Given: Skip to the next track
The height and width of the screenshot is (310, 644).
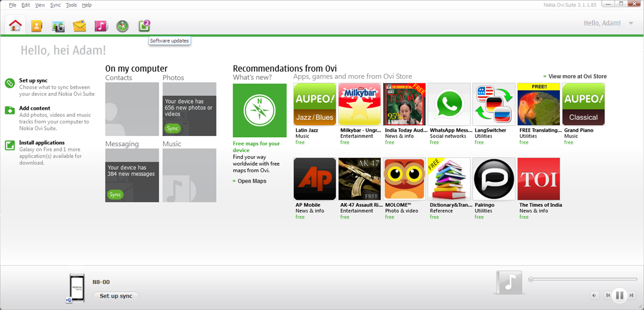Looking at the screenshot, I should (631, 295).
